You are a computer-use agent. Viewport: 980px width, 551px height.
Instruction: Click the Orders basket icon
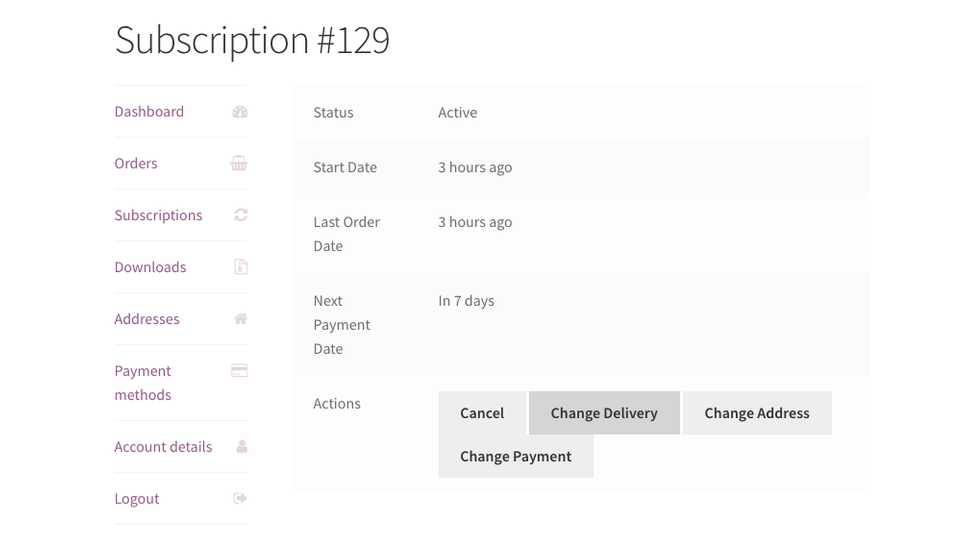coord(239,163)
